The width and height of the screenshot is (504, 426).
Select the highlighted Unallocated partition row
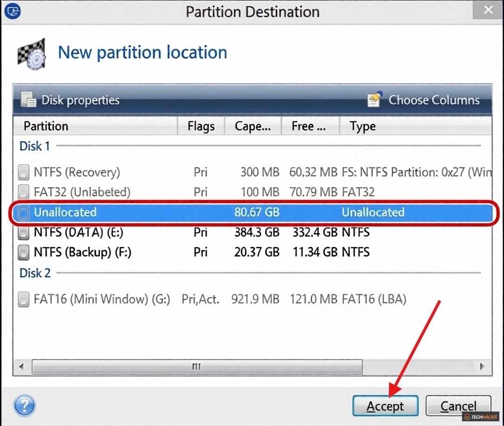[187, 213]
